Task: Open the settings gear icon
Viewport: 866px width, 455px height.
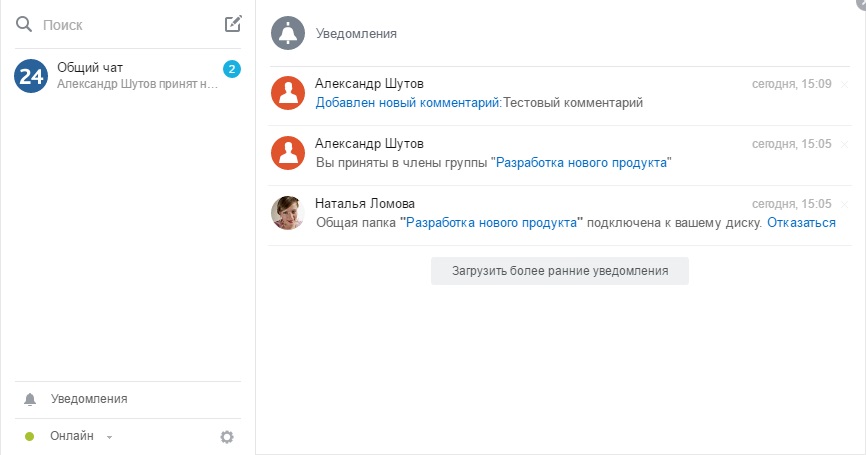Action: 227,436
